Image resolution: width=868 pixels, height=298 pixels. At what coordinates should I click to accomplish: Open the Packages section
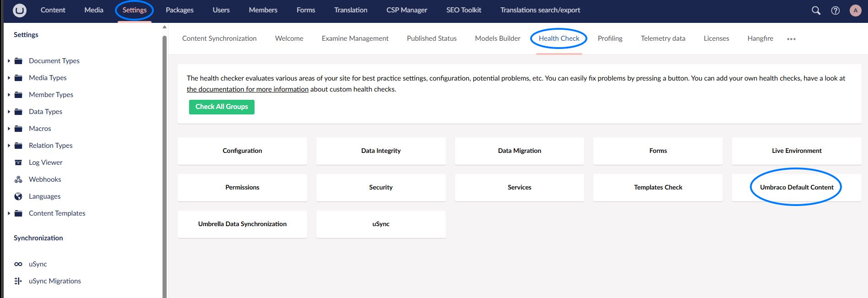[x=179, y=10]
